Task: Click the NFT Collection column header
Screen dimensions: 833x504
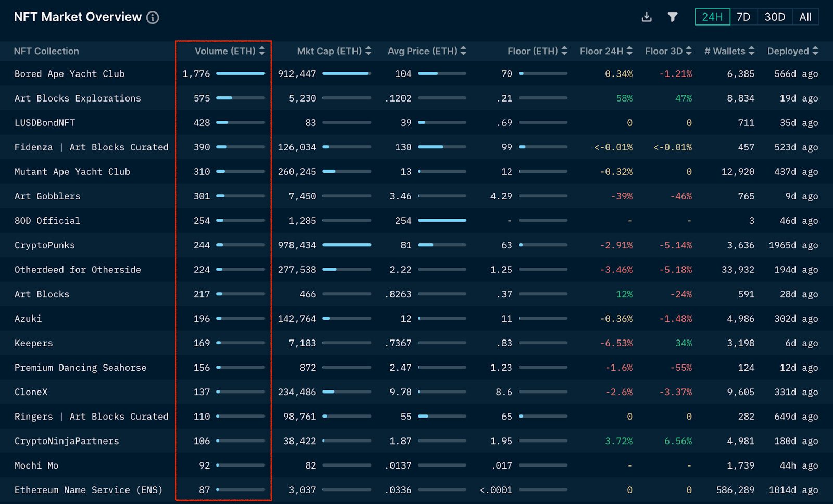Action: click(46, 51)
